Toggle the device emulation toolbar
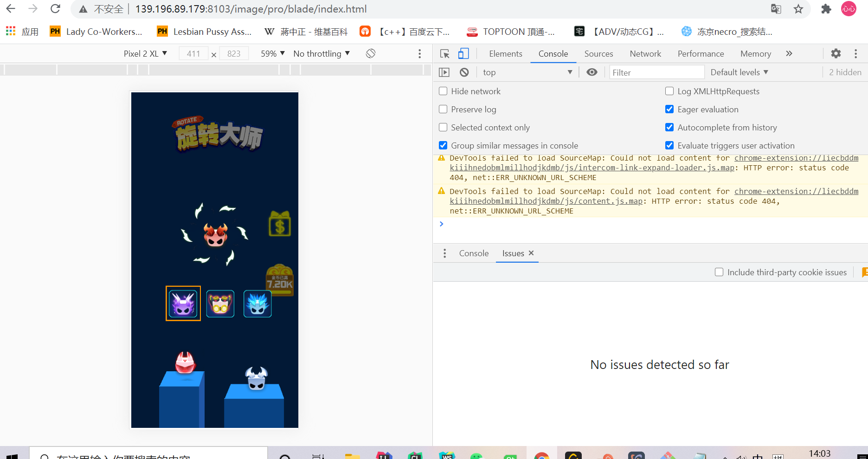 pyautogui.click(x=463, y=53)
